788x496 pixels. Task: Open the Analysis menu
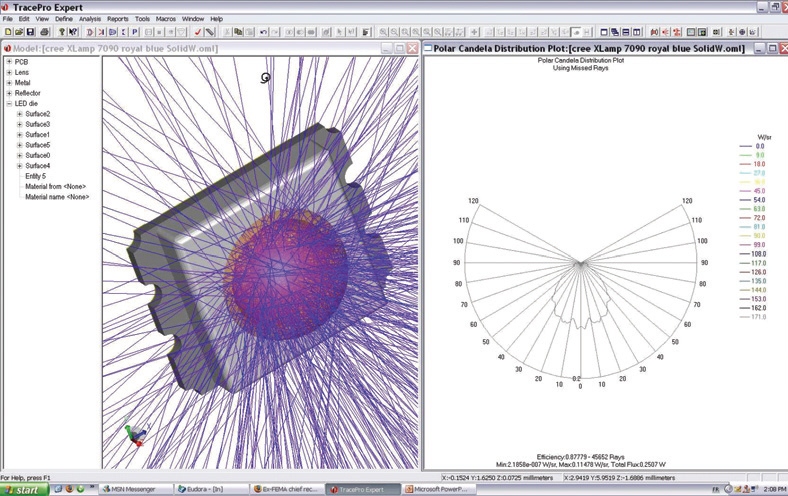(90, 18)
